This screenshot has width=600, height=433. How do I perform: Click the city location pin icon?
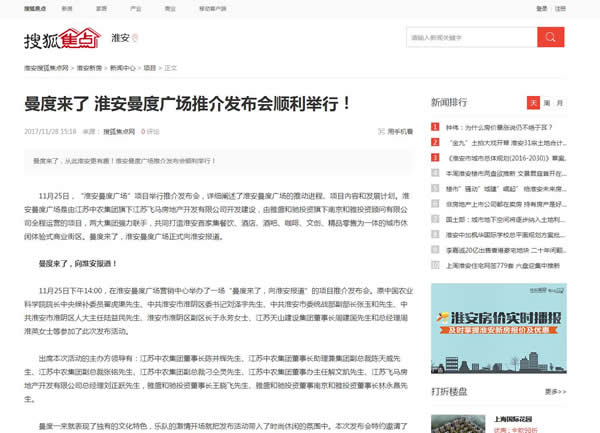tap(136, 40)
